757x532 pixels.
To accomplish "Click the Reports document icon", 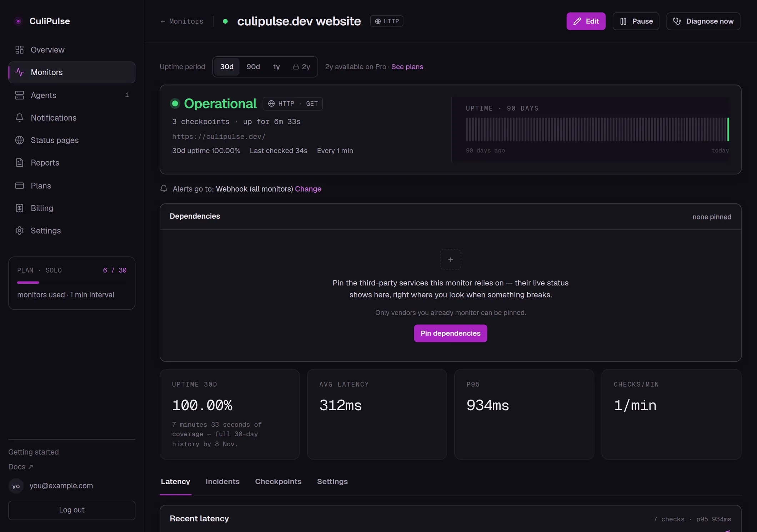I will click(19, 163).
